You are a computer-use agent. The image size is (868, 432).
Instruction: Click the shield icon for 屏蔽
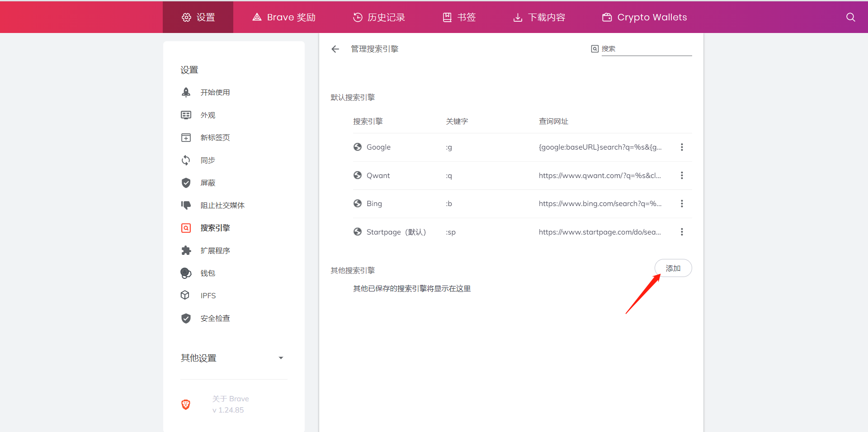(186, 183)
